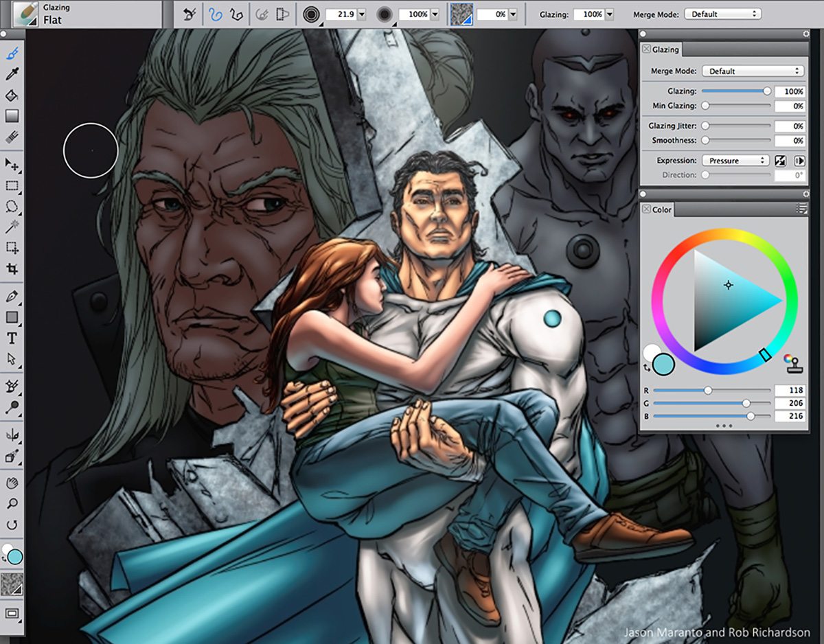Click the Smoothness slider track
The height and width of the screenshot is (644, 824).
click(737, 141)
